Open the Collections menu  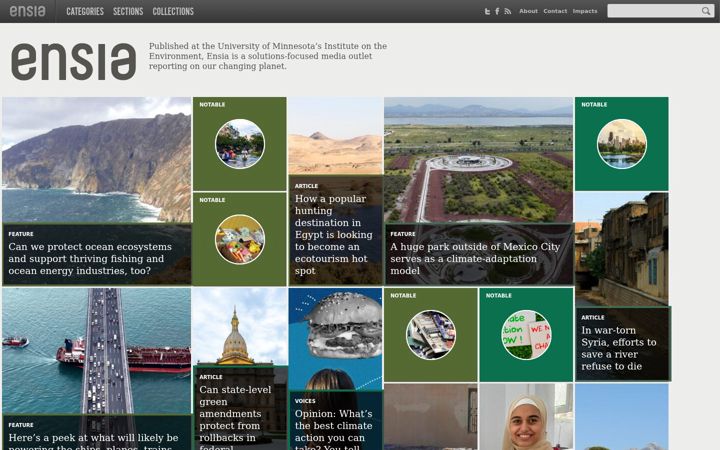click(173, 11)
